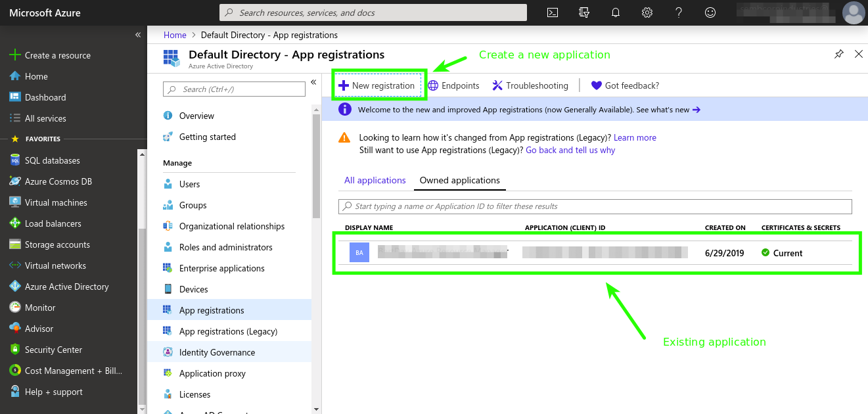The image size is (868, 414).
Task: Open the notifications bell
Action: point(616,12)
